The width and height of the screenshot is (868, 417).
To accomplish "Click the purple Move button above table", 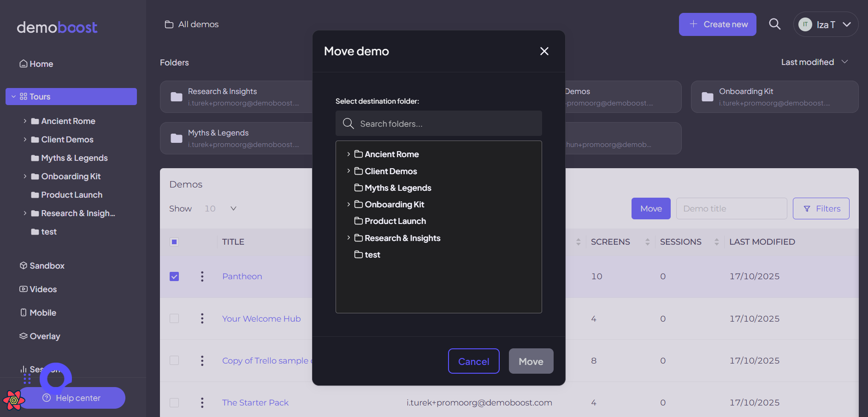I will 651,209.
